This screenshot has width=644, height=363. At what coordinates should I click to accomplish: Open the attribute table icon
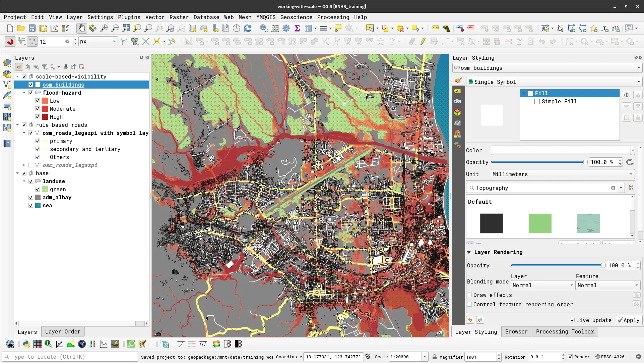[x=309, y=28]
